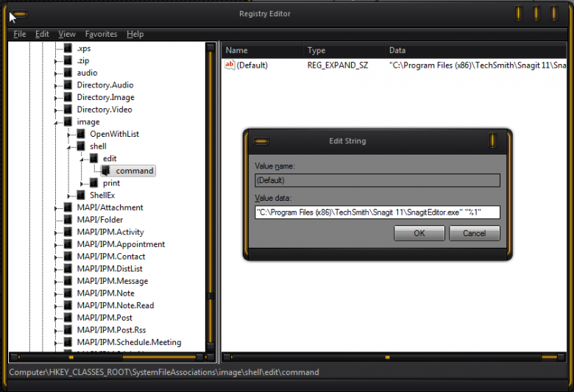Viewport: 574px width, 392px height.
Task: Click the Data column header
Action: [476, 51]
